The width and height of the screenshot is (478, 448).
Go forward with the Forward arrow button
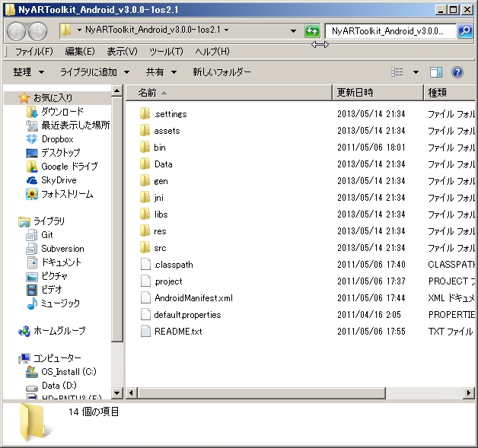point(38,31)
